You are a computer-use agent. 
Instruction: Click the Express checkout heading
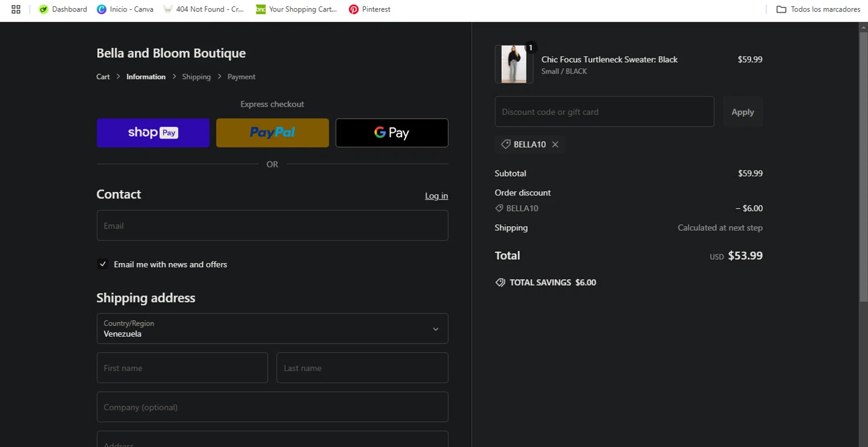pos(273,104)
